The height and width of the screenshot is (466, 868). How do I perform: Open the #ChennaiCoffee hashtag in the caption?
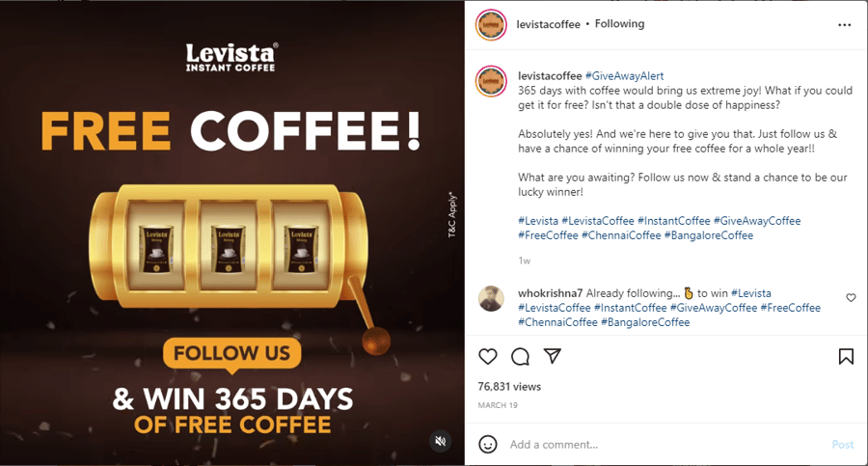click(x=621, y=235)
